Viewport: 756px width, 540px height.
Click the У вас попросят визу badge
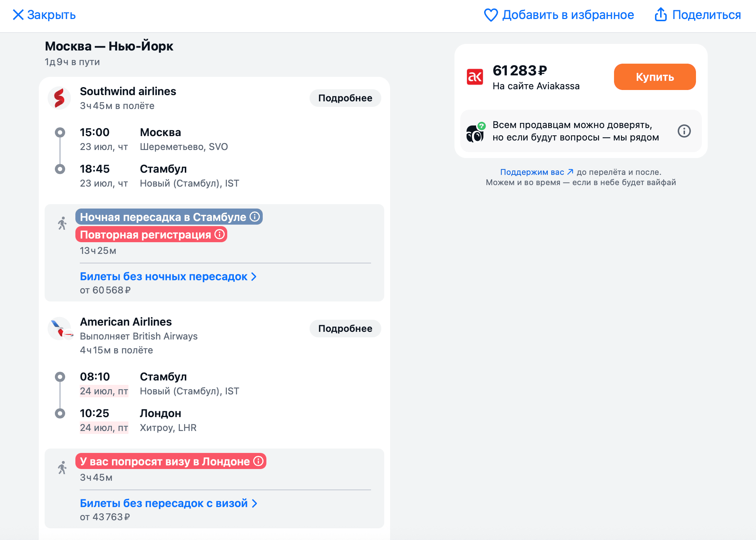(165, 461)
